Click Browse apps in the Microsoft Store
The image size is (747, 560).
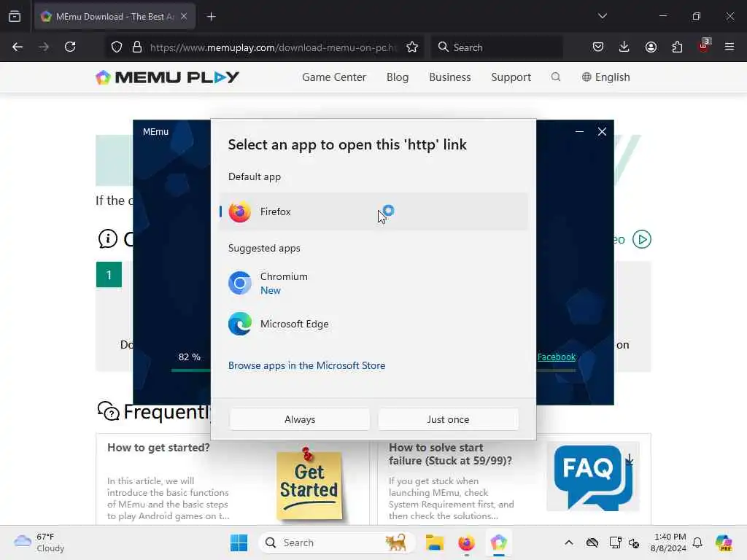click(x=306, y=365)
